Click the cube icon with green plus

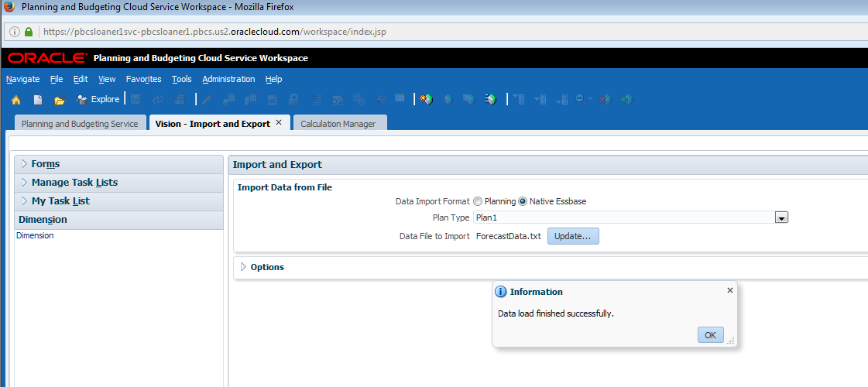coord(626,100)
